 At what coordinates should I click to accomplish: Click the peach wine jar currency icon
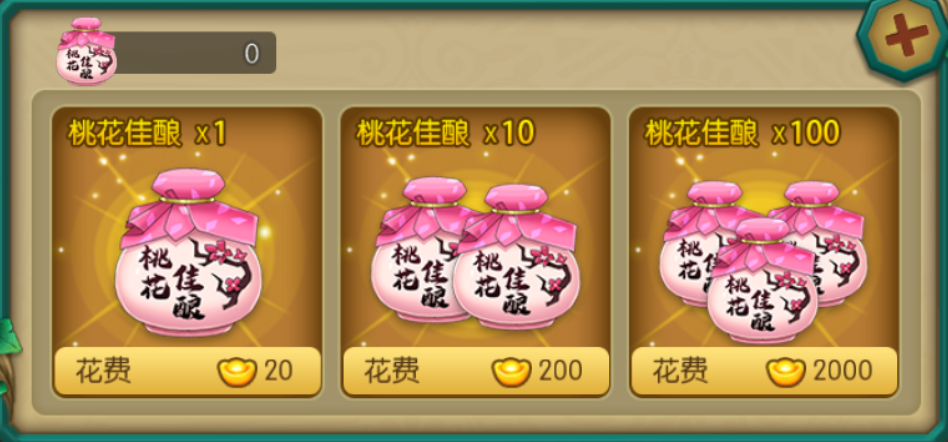tap(86, 51)
